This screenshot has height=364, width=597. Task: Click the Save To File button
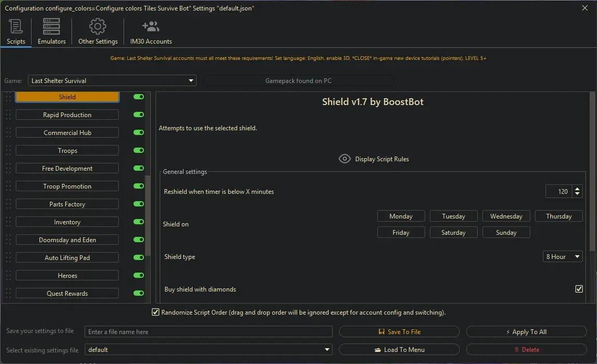click(x=399, y=331)
